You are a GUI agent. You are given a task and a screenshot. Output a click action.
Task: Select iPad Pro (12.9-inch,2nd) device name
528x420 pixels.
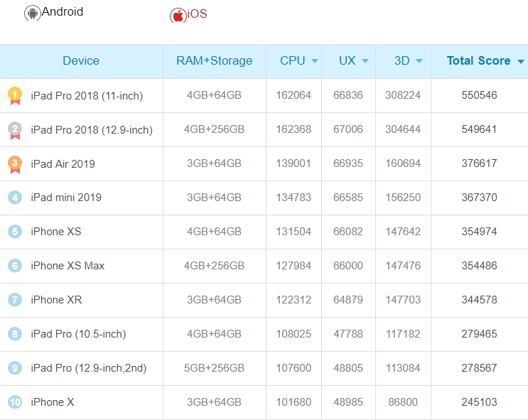tap(89, 368)
